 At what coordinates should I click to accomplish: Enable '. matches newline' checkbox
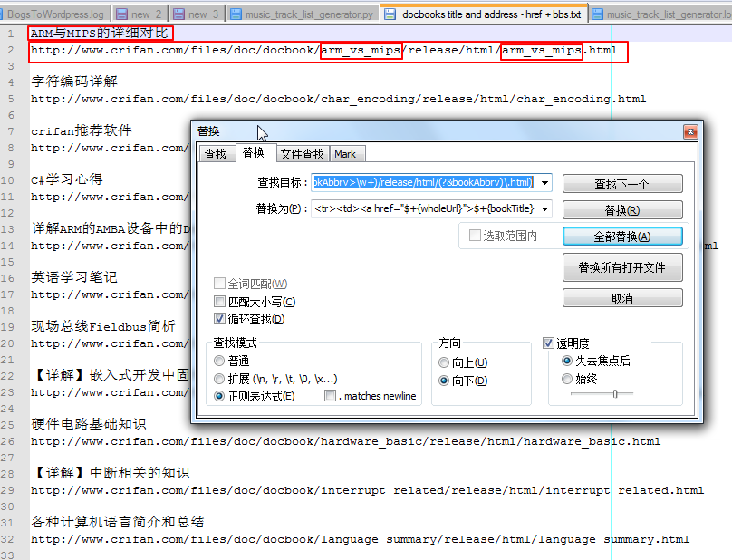(331, 396)
